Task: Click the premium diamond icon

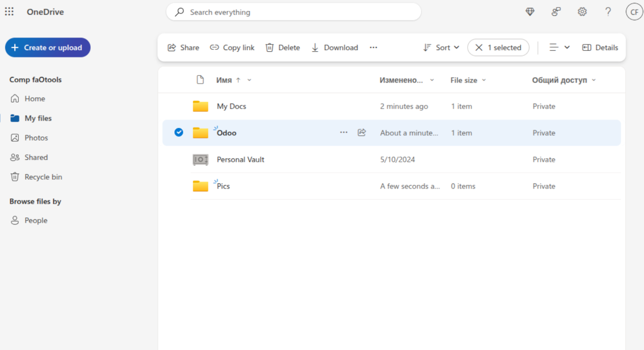Action: pyautogui.click(x=530, y=12)
